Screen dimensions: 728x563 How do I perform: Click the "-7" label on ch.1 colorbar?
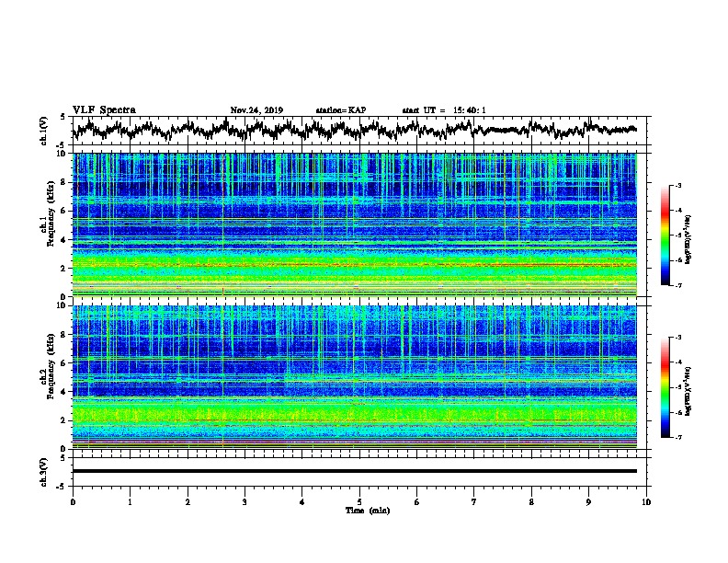[x=677, y=285]
